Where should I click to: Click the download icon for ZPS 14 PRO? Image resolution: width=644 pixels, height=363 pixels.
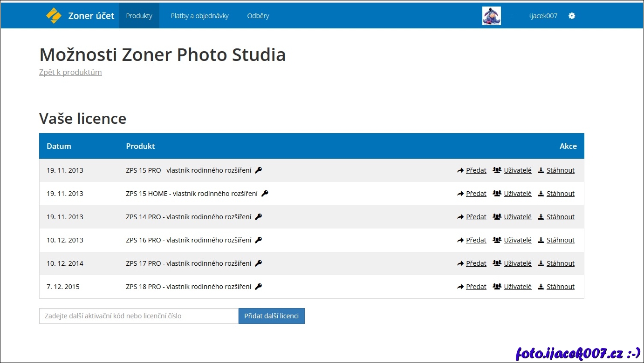541,217
